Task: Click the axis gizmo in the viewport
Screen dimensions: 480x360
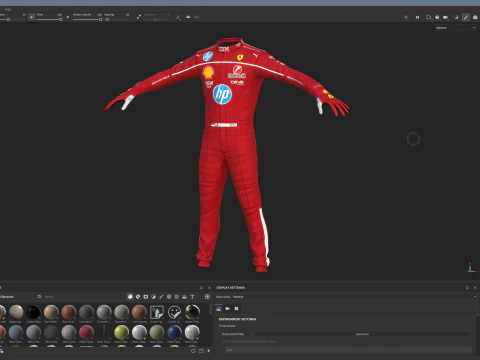Action: pyautogui.click(x=470, y=268)
